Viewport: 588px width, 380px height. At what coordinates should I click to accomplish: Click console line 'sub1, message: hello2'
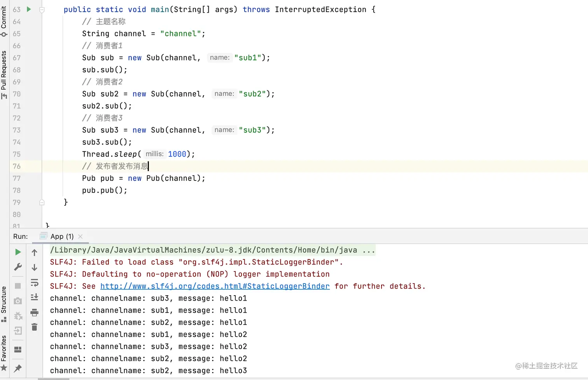pyautogui.click(x=149, y=334)
